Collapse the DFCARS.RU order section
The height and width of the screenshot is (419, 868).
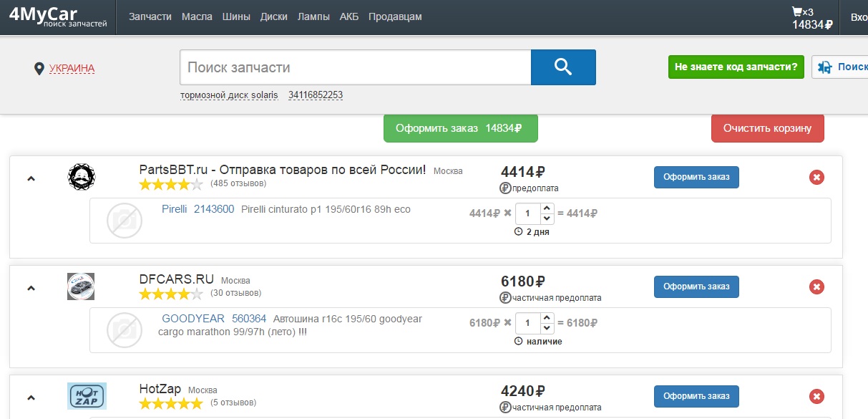[x=31, y=288]
